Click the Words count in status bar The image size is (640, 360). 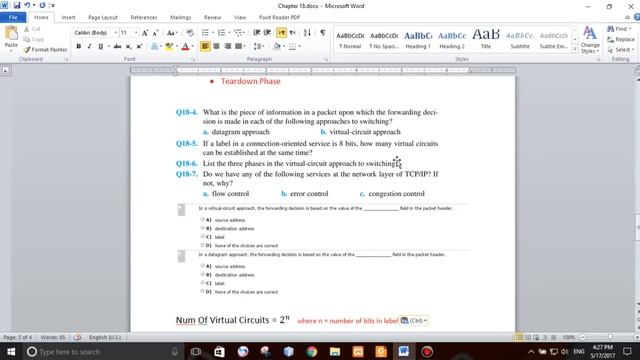coord(53,337)
